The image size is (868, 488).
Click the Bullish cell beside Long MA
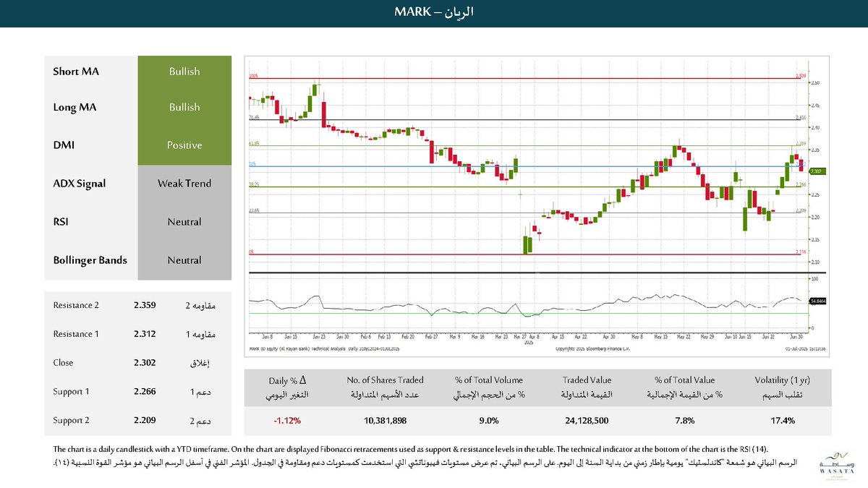tap(184, 107)
